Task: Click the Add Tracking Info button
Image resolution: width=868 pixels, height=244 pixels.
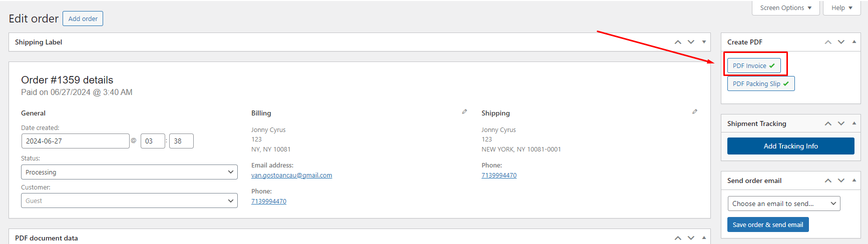Action: click(x=790, y=146)
